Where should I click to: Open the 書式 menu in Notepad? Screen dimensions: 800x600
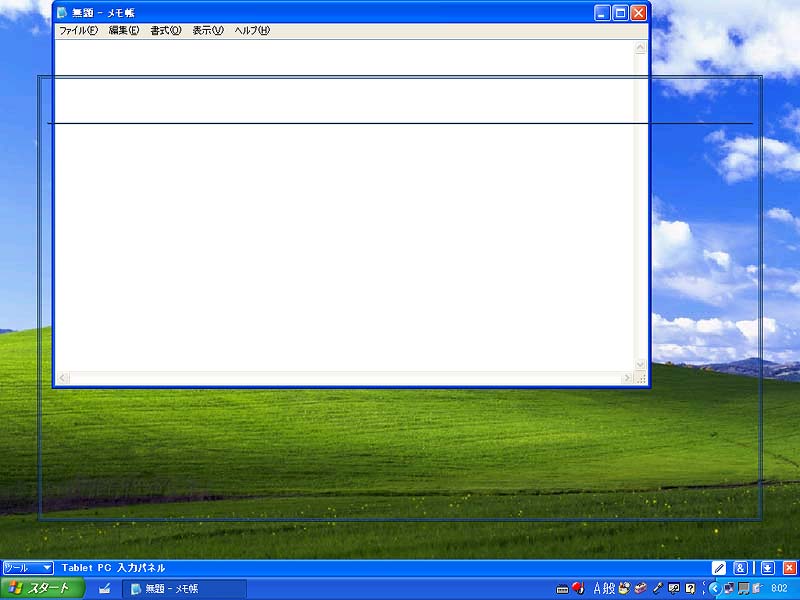(x=165, y=31)
